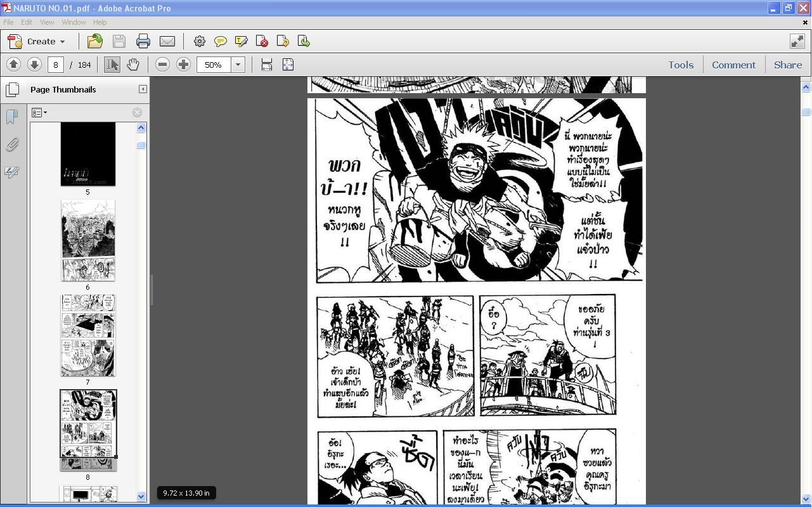The image size is (812, 507).
Task: Open the Signatures panel icon
Action: tap(12, 172)
